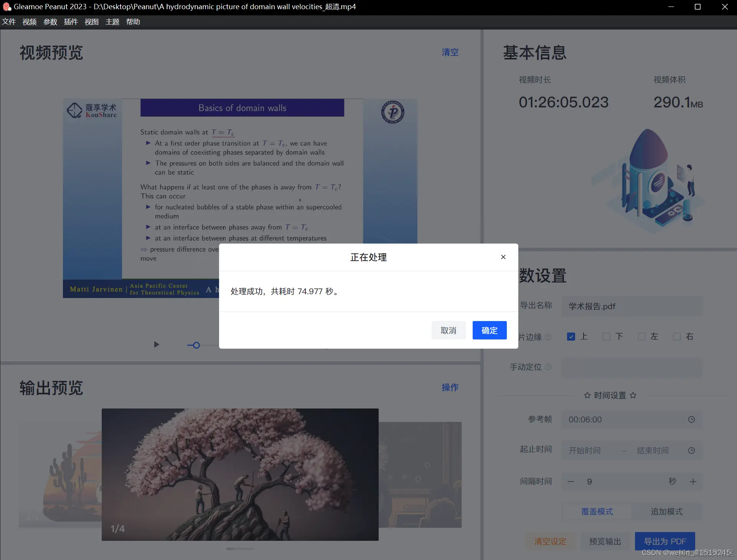This screenshot has width=737, height=560.
Task: Increase 间隔时间 with the plus stepper
Action: (x=693, y=481)
